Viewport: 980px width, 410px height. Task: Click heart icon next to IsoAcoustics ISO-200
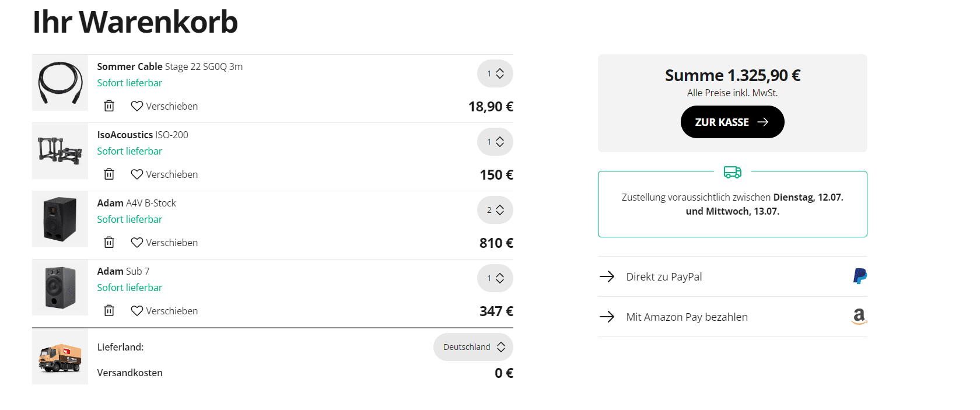137,174
